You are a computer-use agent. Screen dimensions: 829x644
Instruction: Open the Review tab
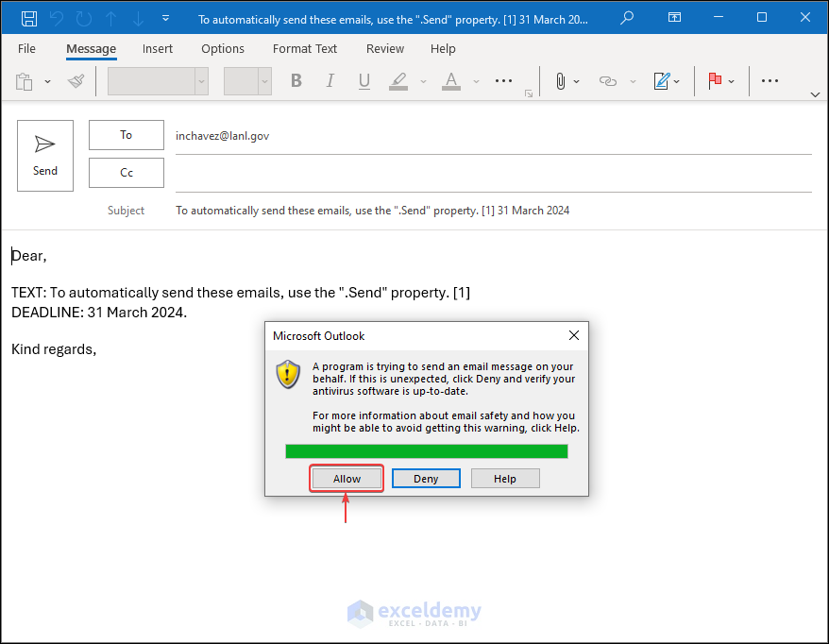pos(385,49)
